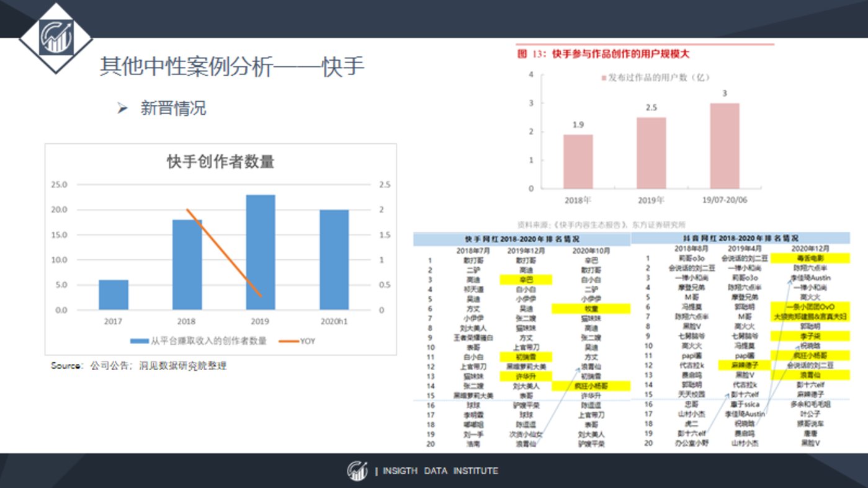This screenshot has height=488, width=868.
Task: Click the footer logo beside INSIGTH DATA INSTITUTE
Action: [x=357, y=471]
